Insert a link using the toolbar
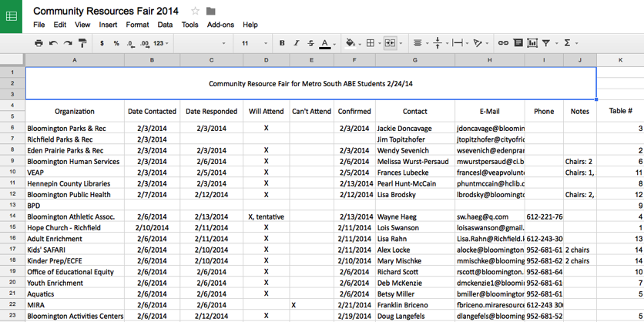644x322 pixels. [503, 43]
